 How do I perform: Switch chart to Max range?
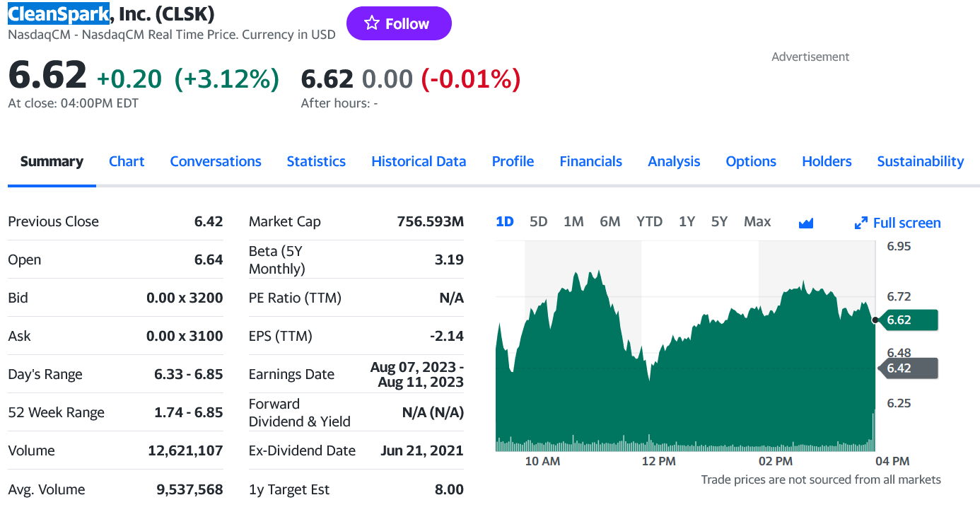(757, 221)
